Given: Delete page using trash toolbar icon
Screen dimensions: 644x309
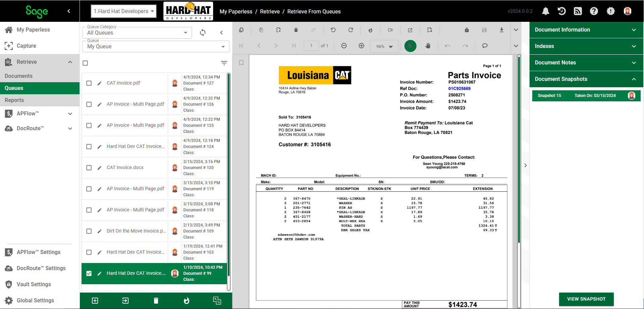Looking at the screenshot, I should pyautogui.click(x=296, y=30).
